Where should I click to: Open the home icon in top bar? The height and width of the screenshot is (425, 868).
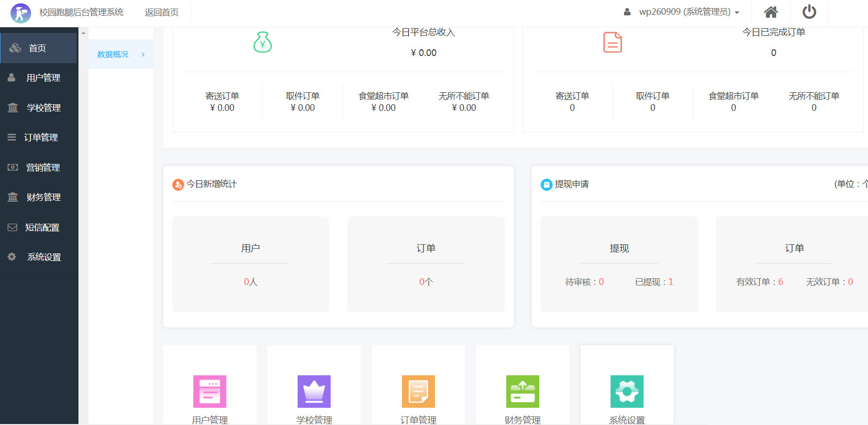pos(771,12)
